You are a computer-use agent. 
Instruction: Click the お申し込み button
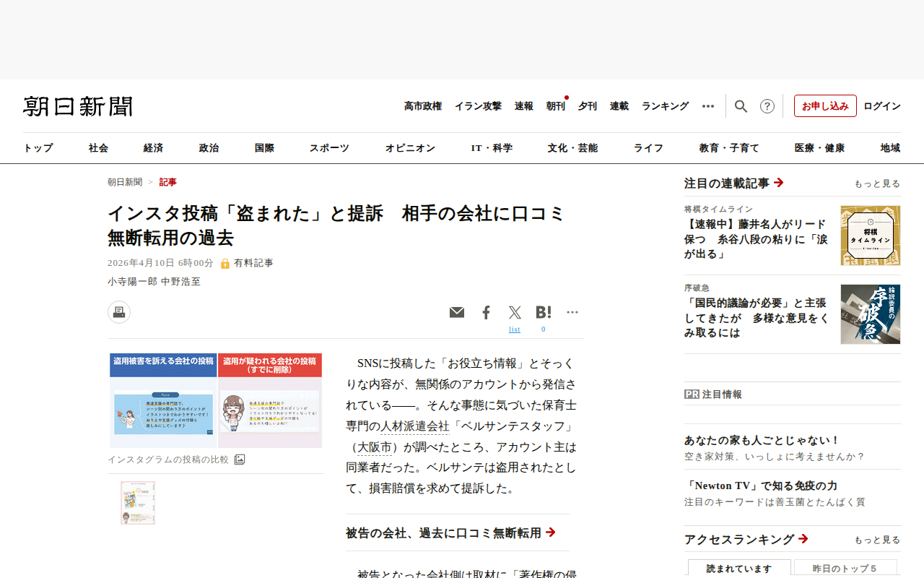tap(825, 106)
